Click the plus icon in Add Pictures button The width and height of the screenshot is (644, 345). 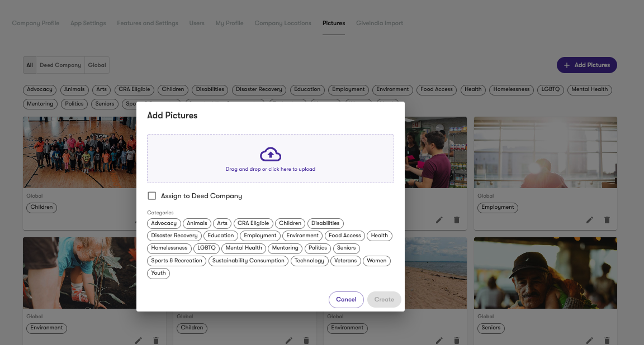[567, 65]
